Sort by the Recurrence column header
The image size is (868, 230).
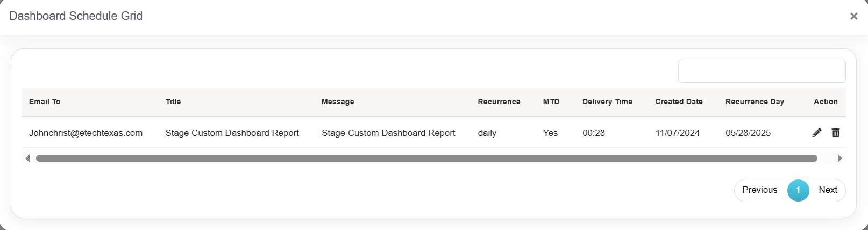click(x=499, y=102)
